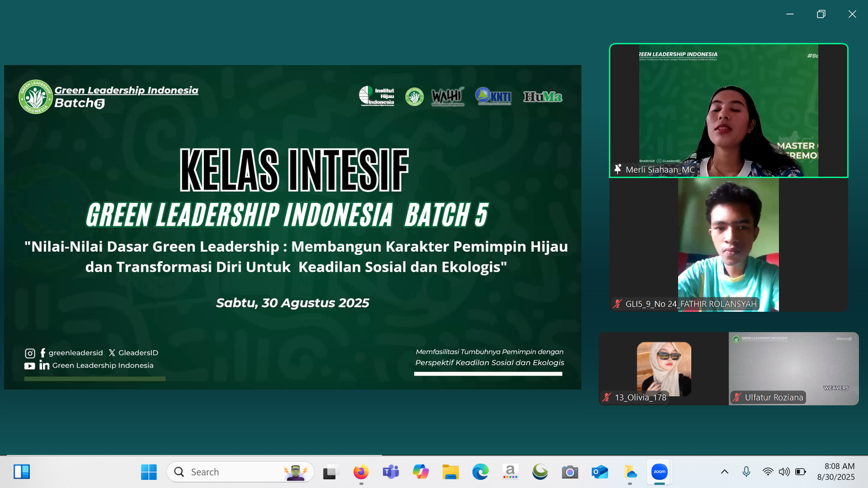Viewport: 868px width, 488px height.
Task: Toggle Ulfatur Roziana's muted microphone indicator
Action: coord(736,397)
